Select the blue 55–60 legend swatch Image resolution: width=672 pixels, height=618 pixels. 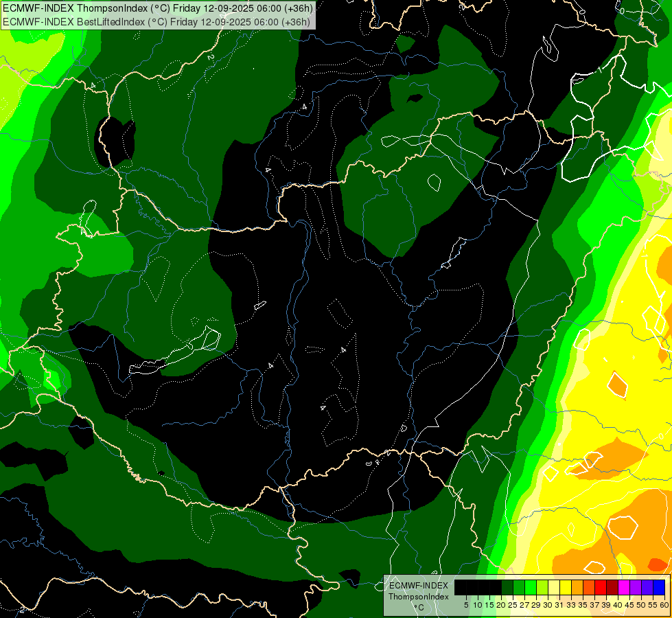coord(659,587)
